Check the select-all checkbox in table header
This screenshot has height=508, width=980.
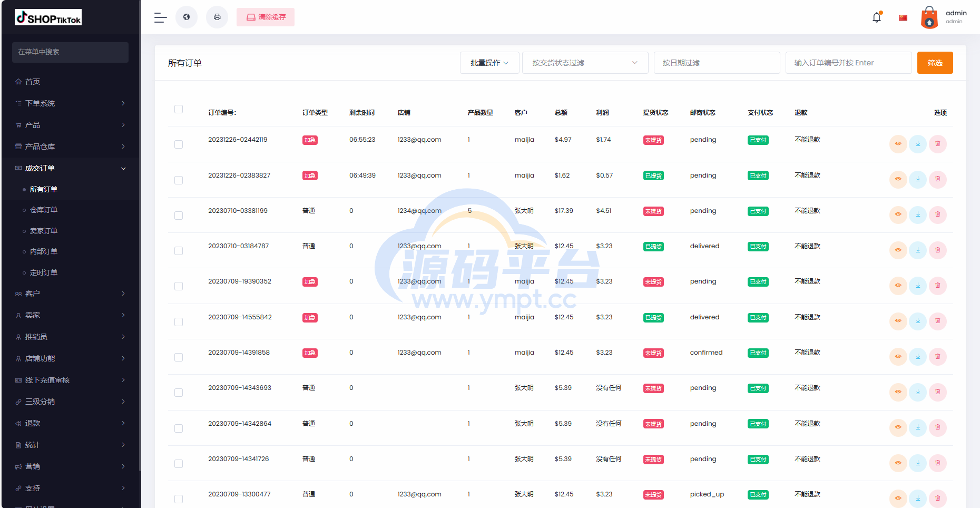tap(179, 109)
